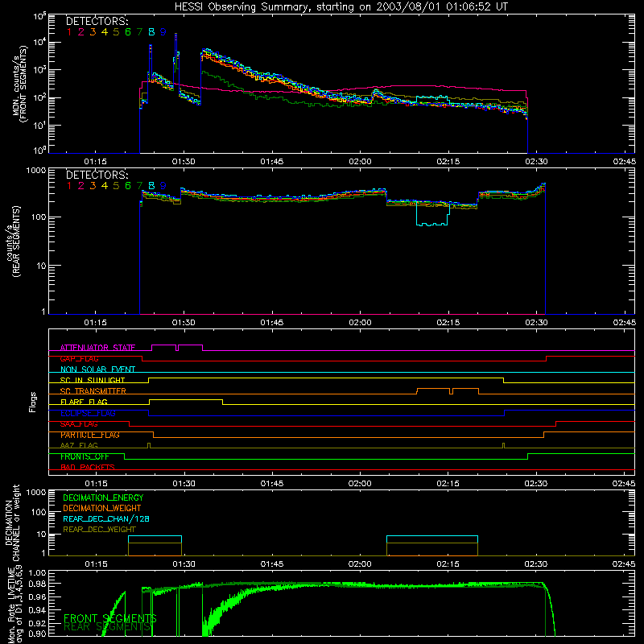644x644 pixels.
Task: Click the ECLIPSE_FLAG label
Action: [88, 413]
